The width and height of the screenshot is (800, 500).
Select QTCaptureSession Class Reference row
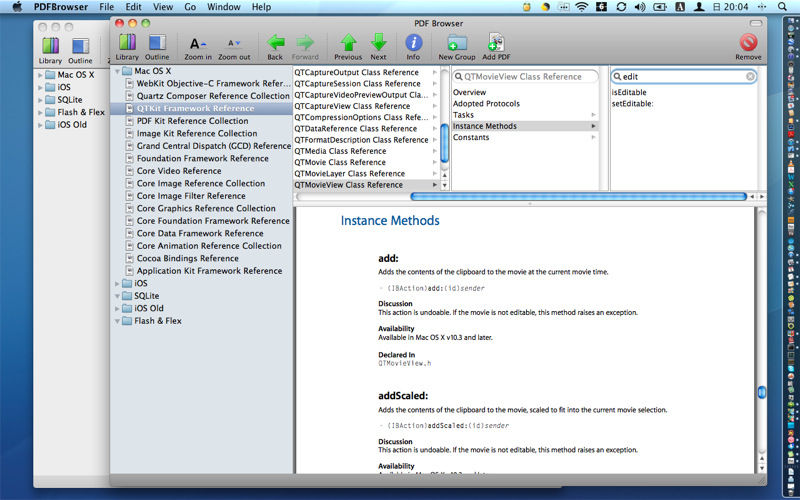point(366,84)
